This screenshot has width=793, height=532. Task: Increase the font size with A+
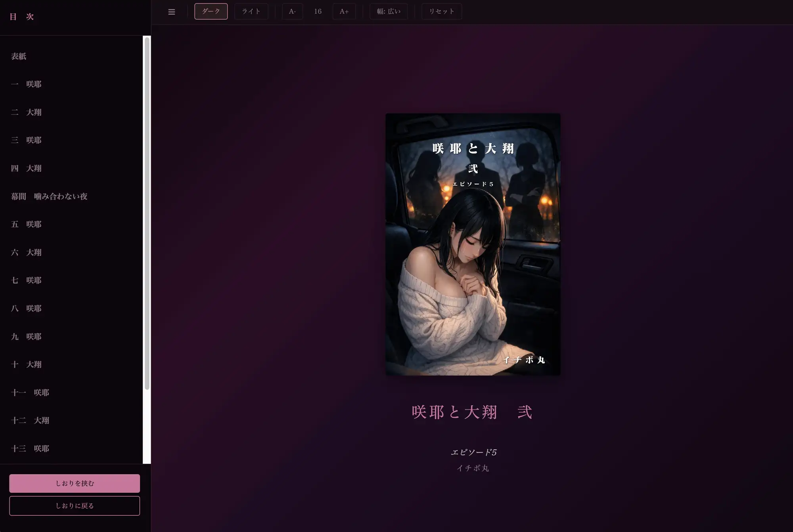(x=344, y=11)
